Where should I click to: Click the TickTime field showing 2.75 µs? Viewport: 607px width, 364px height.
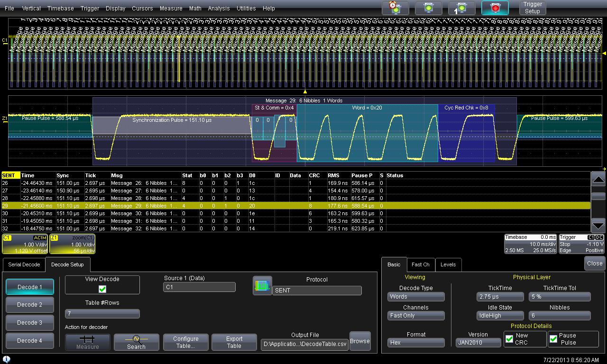coord(500,297)
